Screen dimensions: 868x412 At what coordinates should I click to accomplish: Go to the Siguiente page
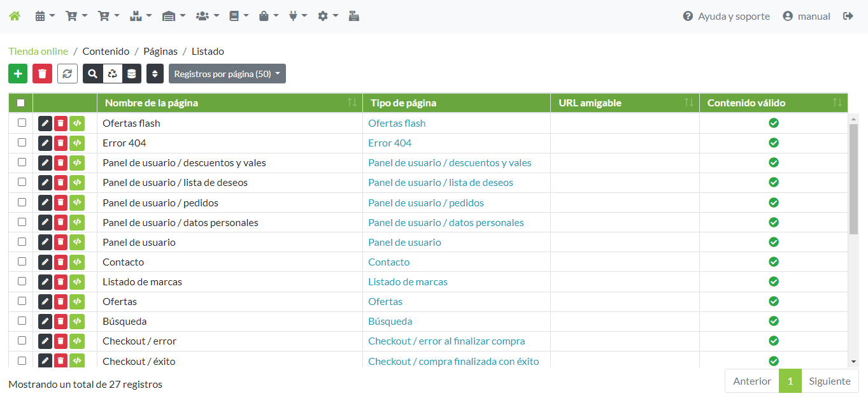pyautogui.click(x=829, y=381)
